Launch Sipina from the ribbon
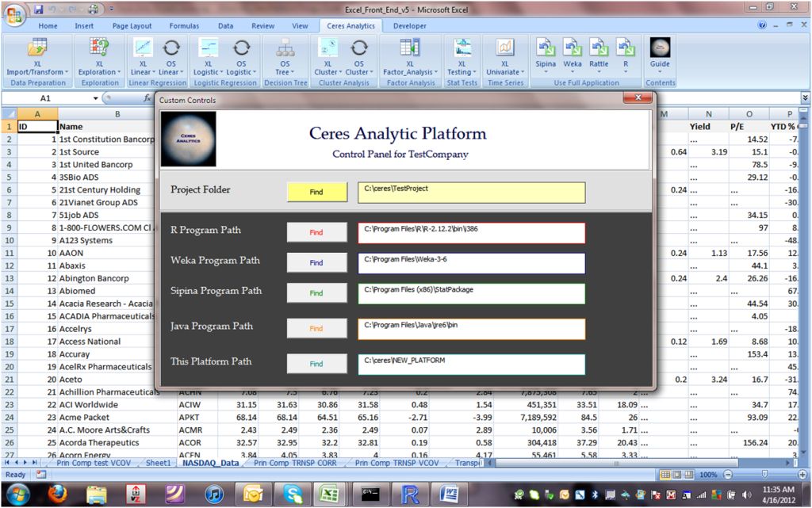 point(546,55)
